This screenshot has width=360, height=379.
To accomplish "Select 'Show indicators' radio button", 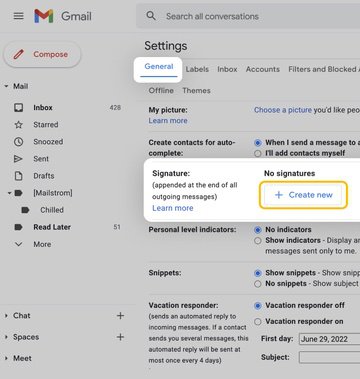I will (258, 240).
